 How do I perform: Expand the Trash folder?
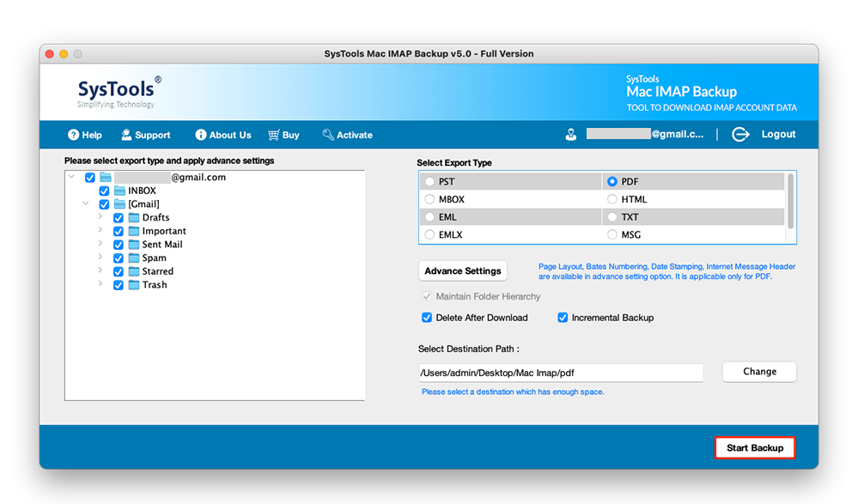100,283
